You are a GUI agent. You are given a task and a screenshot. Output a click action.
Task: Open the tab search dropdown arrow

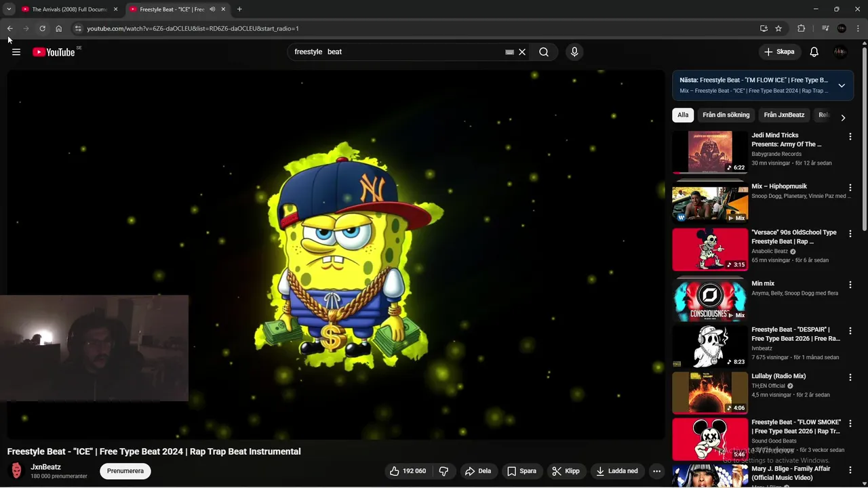[x=9, y=9]
